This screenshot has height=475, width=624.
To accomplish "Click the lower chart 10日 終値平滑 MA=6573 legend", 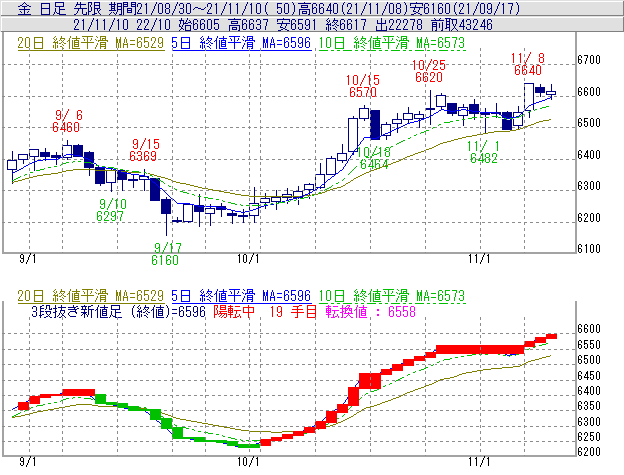I will point(392,296).
